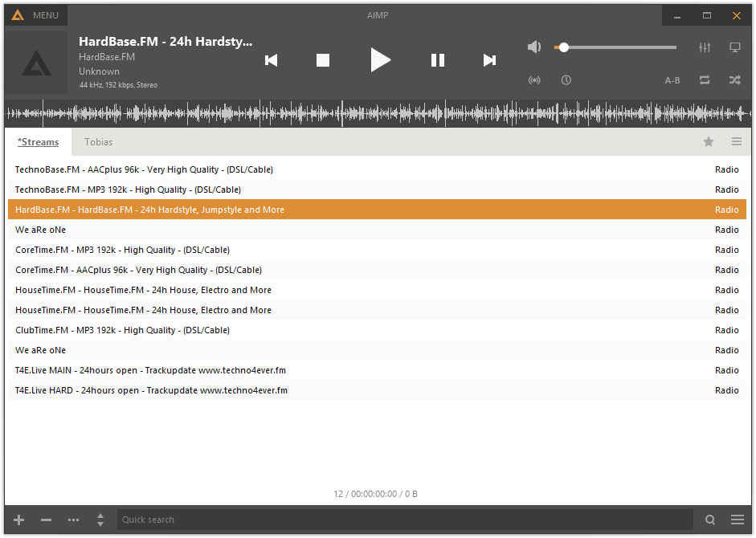Viewport: 756px width, 538px height.
Task: Open the equalizer sliders icon
Action: tap(705, 47)
